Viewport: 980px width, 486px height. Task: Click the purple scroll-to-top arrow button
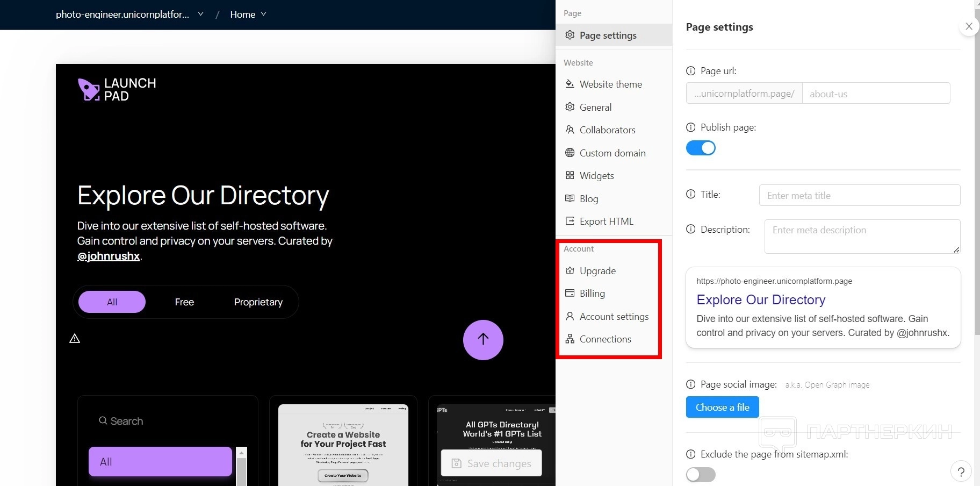[x=483, y=340]
